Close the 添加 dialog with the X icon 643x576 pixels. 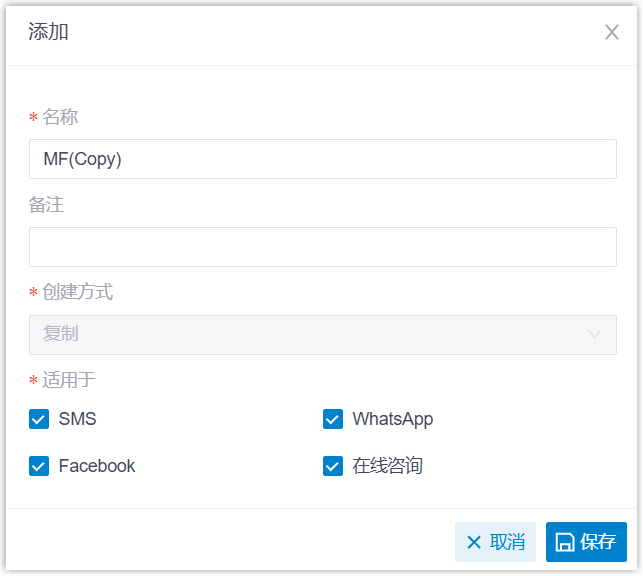tap(611, 32)
